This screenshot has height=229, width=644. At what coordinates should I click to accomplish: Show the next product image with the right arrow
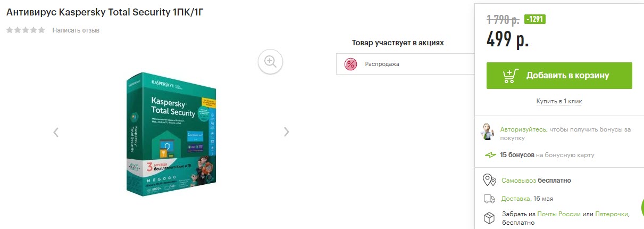[287, 132]
